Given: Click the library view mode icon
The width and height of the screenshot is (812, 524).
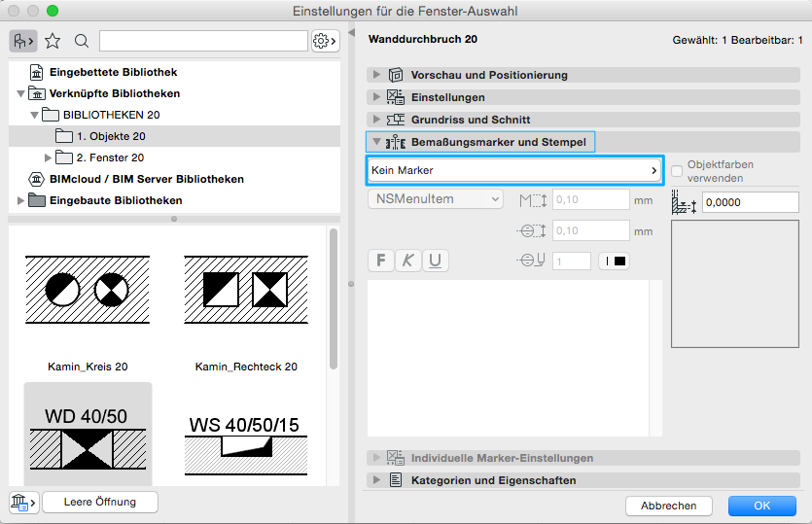Looking at the screenshot, I should 23,41.
